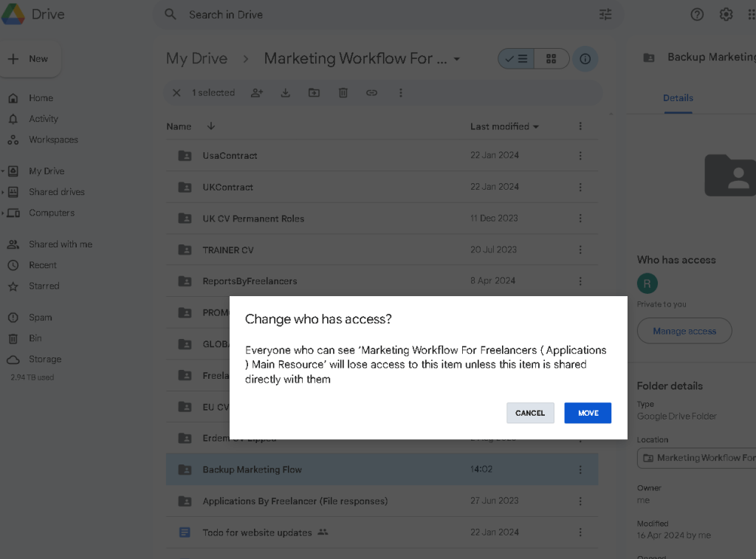The width and height of the screenshot is (756, 559).
Task: Open Marketing Workflow For folder dropdown arrow
Action: [456, 59]
